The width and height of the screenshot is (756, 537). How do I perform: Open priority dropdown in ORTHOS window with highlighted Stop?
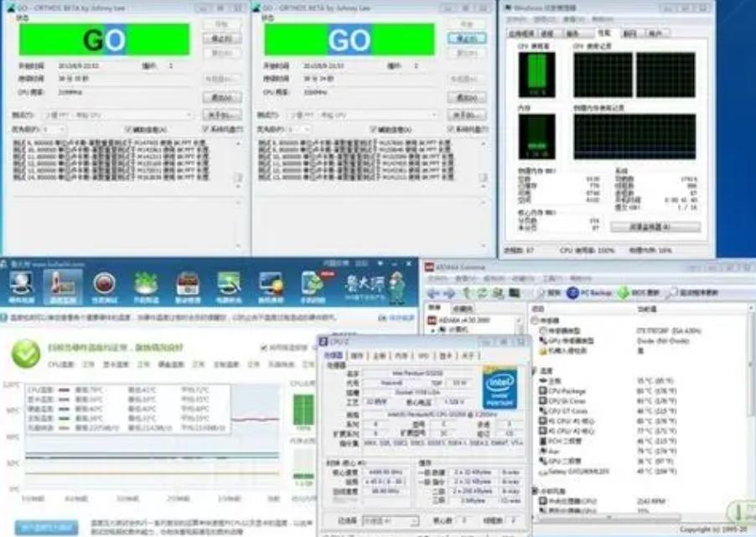click(x=299, y=129)
